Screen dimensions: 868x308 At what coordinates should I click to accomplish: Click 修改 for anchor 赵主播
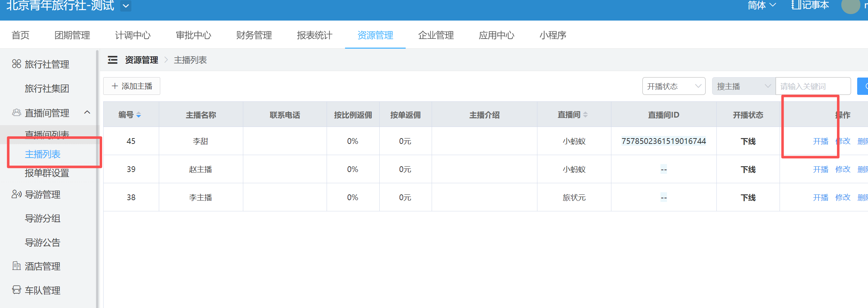(843, 169)
